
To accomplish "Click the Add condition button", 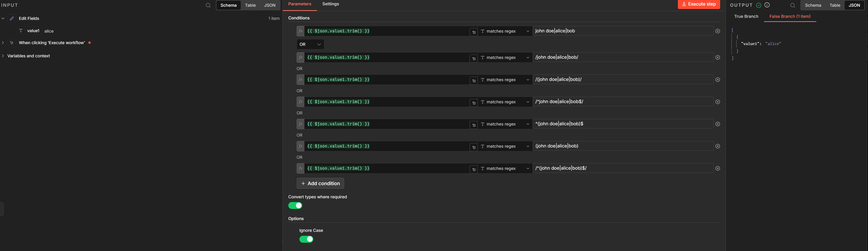I will click(320, 183).
